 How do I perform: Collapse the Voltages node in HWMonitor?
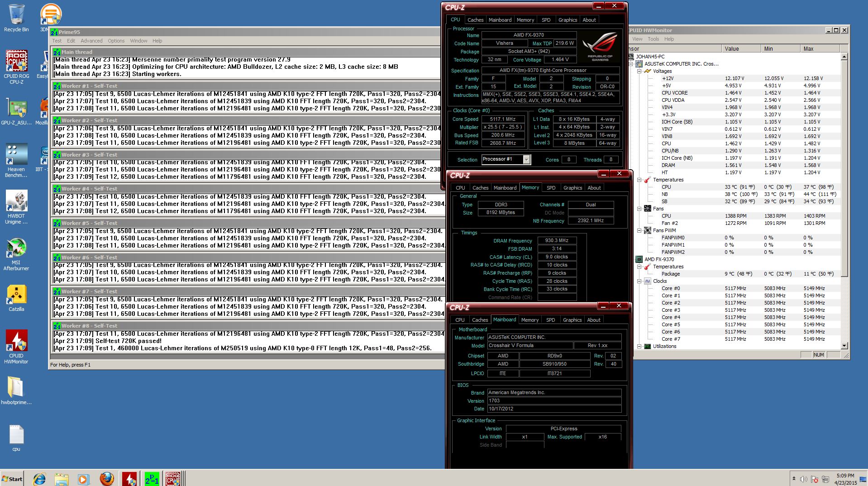pyautogui.click(x=639, y=71)
